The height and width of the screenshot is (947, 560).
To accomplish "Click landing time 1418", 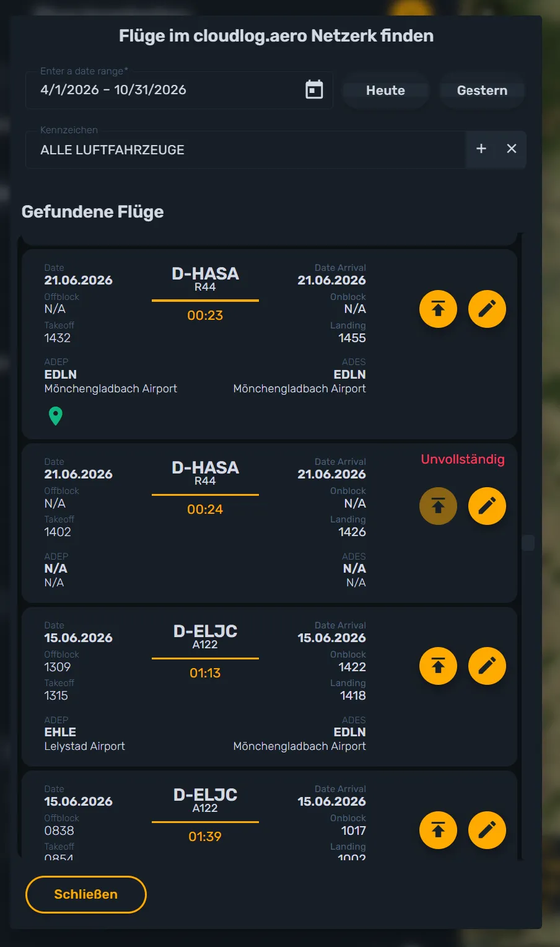I will tap(353, 695).
